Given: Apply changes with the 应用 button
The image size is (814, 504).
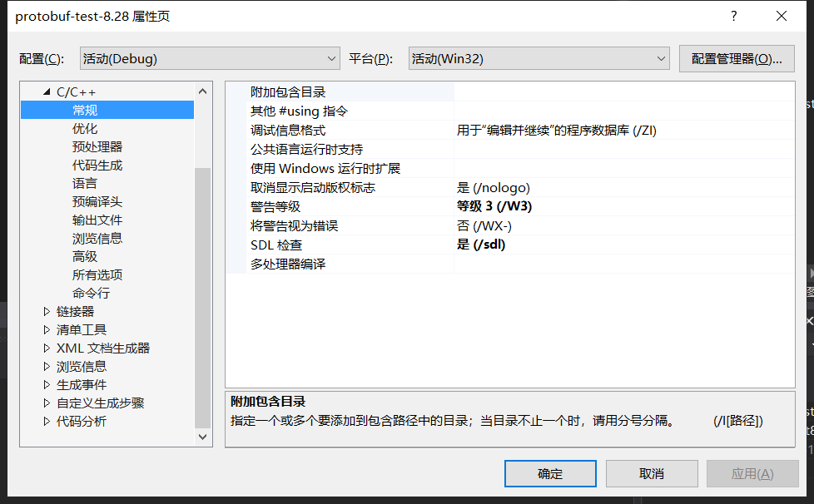Looking at the screenshot, I should coord(752,473).
